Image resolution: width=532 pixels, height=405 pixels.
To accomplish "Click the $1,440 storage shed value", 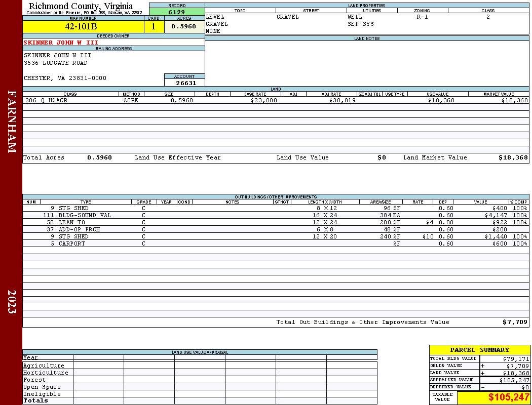I will pyautogui.click(x=496, y=236).
